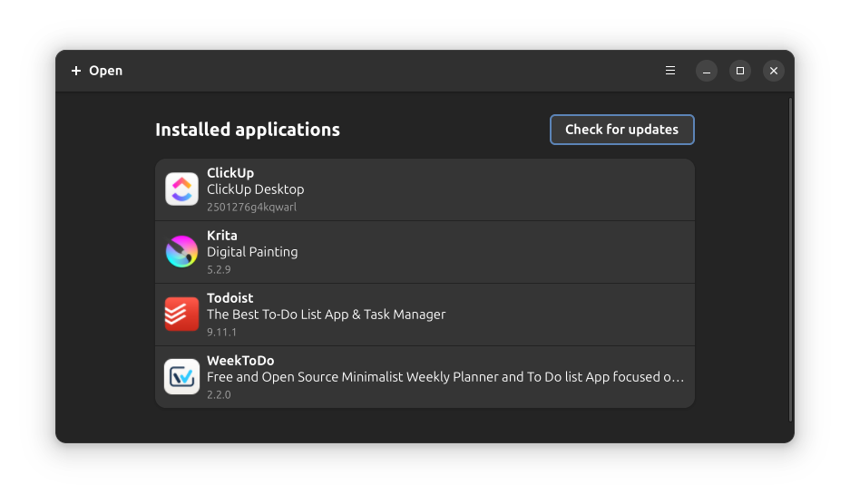Click ClickUp version 2501276g4kqwarl

coord(251,207)
